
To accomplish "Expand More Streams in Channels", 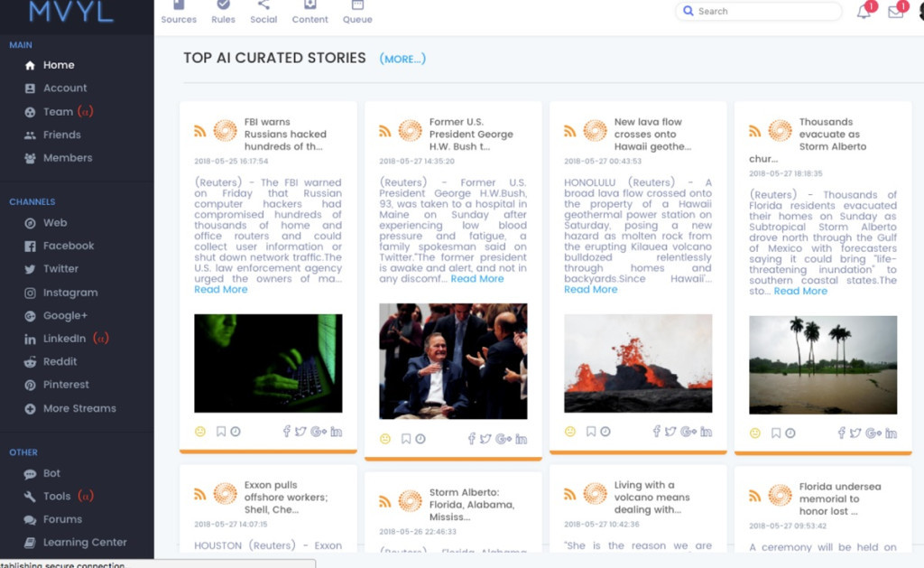I will tap(79, 408).
